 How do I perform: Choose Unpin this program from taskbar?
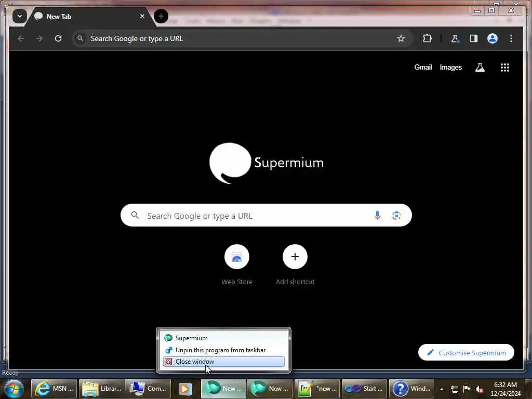[223, 350]
